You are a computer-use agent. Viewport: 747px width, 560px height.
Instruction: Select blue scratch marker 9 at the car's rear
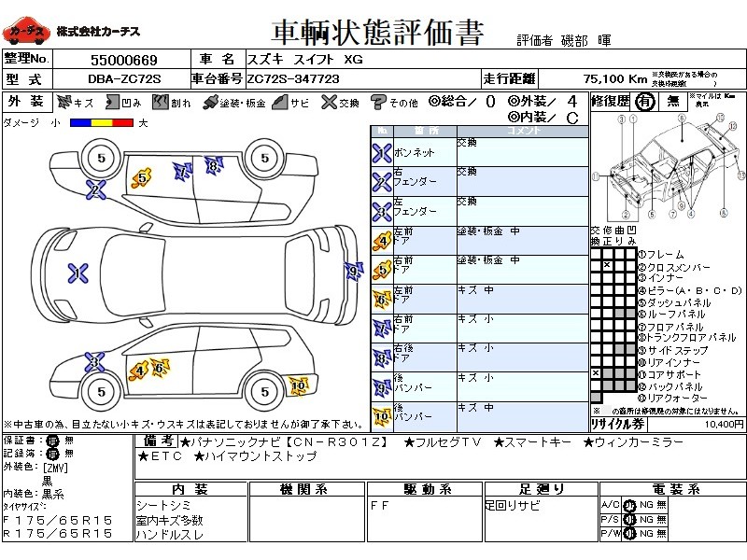[353, 272]
